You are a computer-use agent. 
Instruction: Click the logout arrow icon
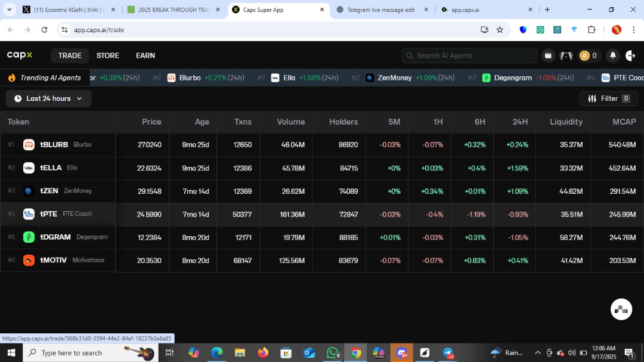(x=630, y=55)
